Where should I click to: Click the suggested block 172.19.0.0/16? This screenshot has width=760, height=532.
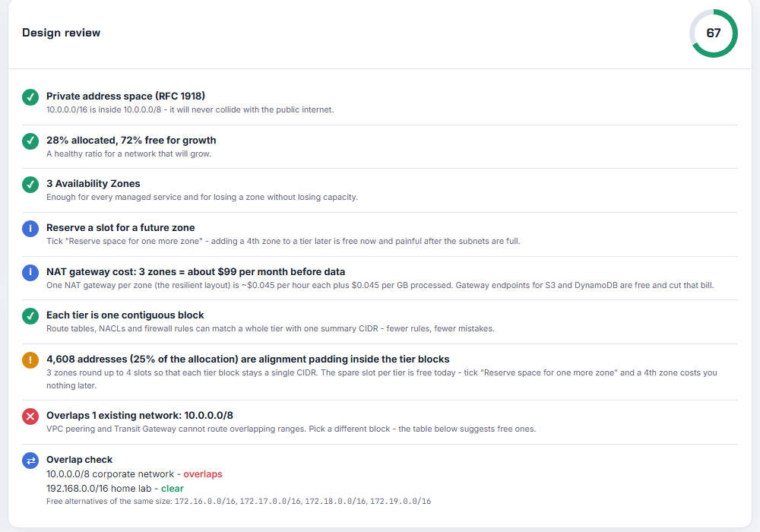click(401, 501)
